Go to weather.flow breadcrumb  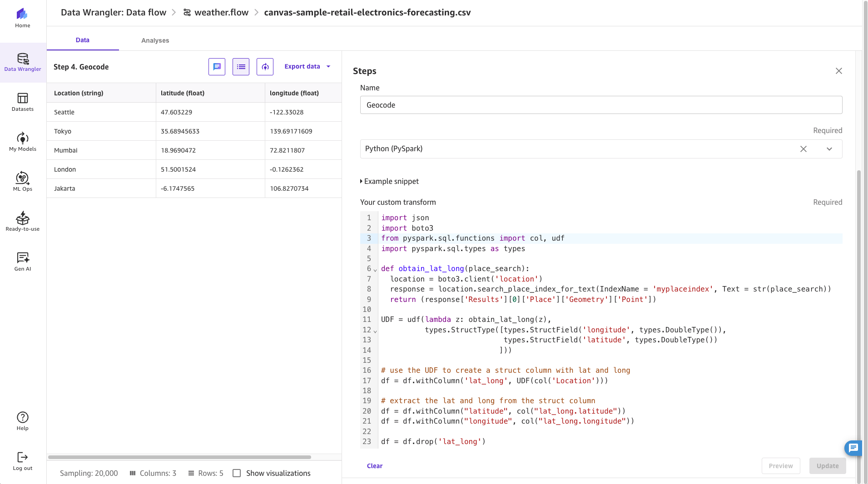[x=222, y=12]
